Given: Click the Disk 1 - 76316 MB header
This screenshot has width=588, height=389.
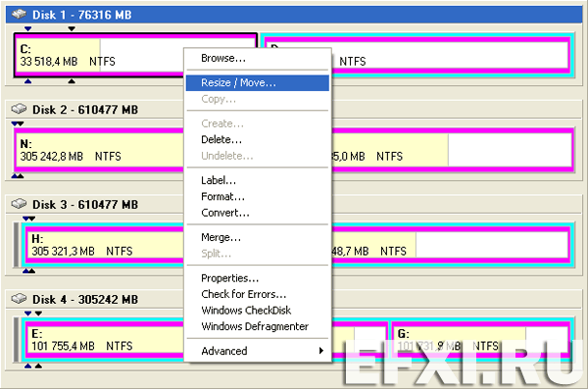Looking at the screenshot, I should tap(294, 15).
